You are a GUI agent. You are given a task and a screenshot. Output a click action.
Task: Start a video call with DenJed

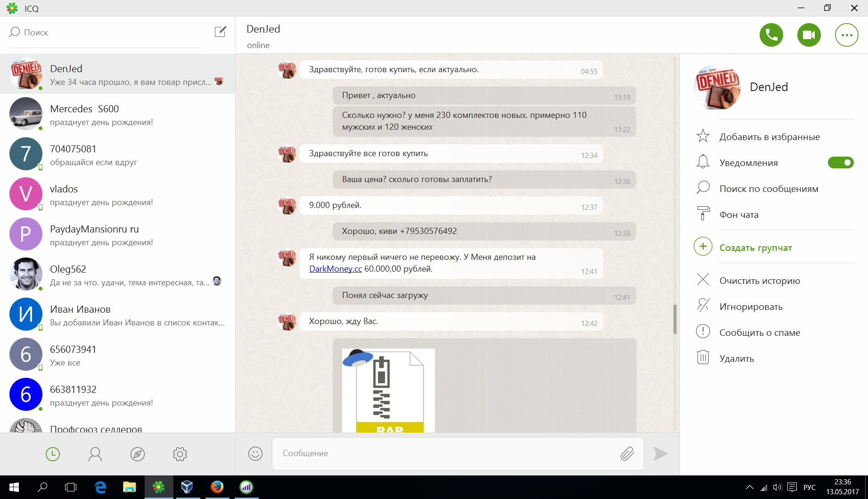tap(809, 35)
